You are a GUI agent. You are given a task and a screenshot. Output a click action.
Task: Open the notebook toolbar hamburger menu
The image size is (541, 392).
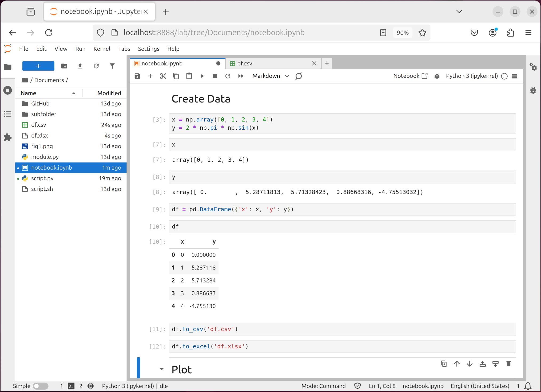point(515,76)
